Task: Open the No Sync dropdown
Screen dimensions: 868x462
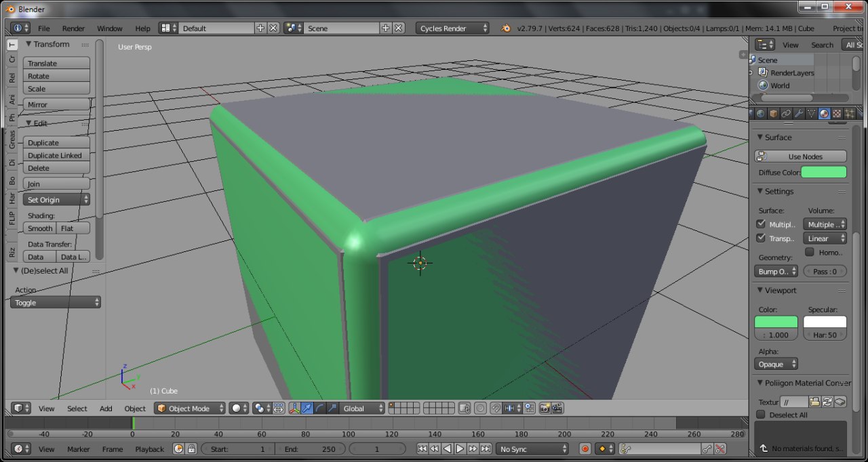Action: click(532, 448)
